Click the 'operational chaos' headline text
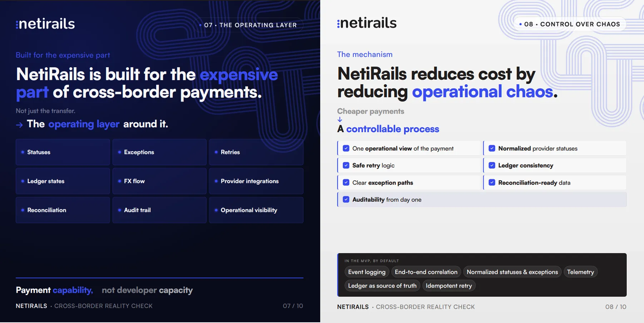 pyautogui.click(x=482, y=92)
